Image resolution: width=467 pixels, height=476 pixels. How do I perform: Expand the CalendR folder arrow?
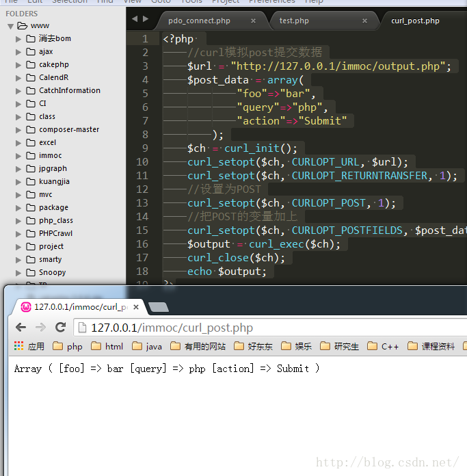pyautogui.click(x=18, y=78)
